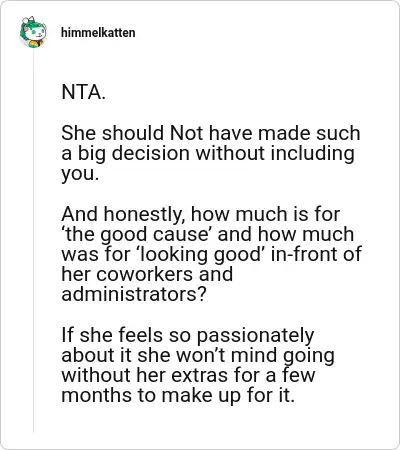Click the word 'extras' in the last paragraph
The width and height of the screenshot is (400, 450).
[x=199, y=375]
